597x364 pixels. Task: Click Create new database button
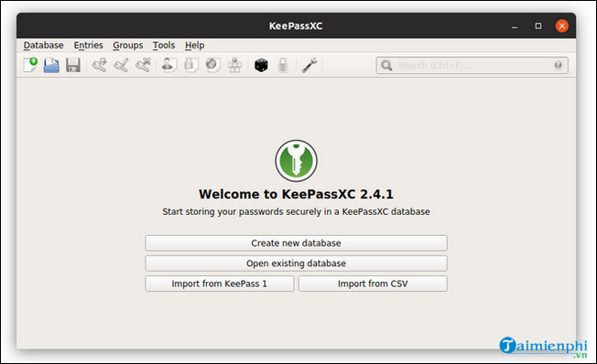pos(296,243)
